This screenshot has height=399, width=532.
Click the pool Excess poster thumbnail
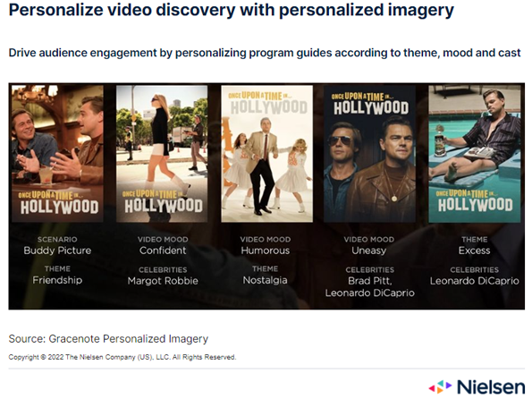(x=474, y=154)
